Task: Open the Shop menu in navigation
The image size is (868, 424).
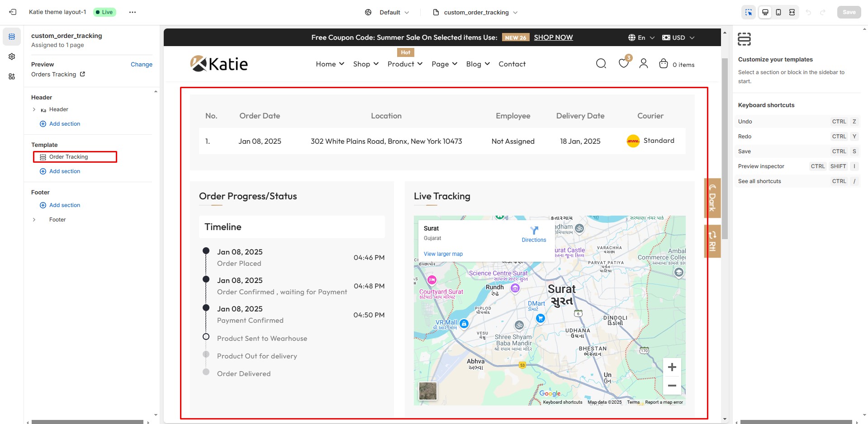Action: pos(365,64)
